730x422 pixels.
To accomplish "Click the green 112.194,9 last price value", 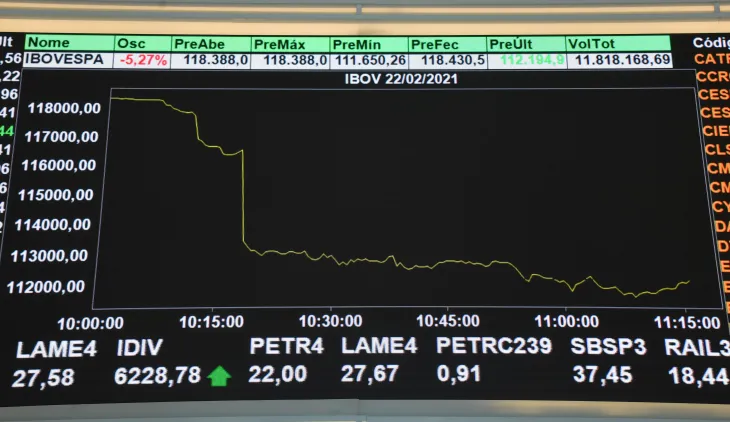I will tap(532, 60).
